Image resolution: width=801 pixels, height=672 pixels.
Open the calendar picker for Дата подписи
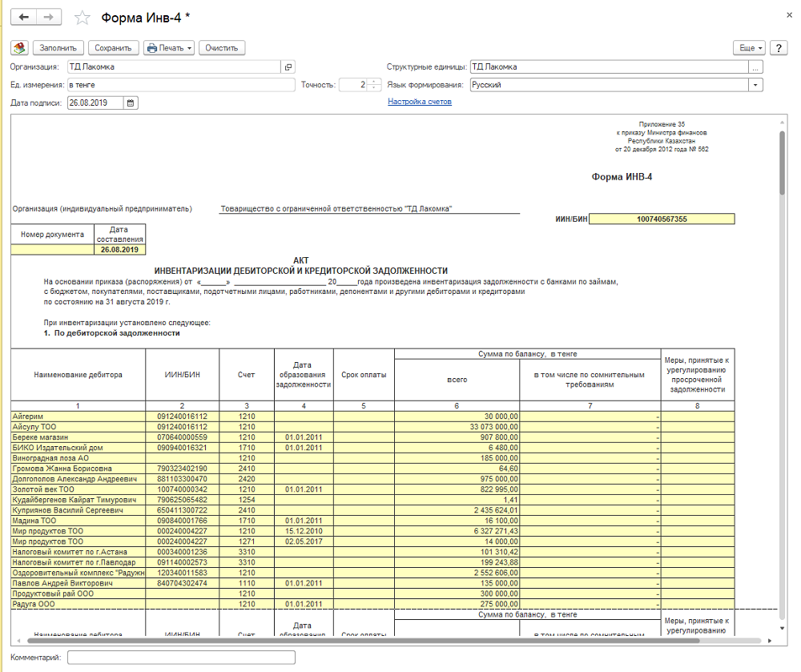click(131, 103)
